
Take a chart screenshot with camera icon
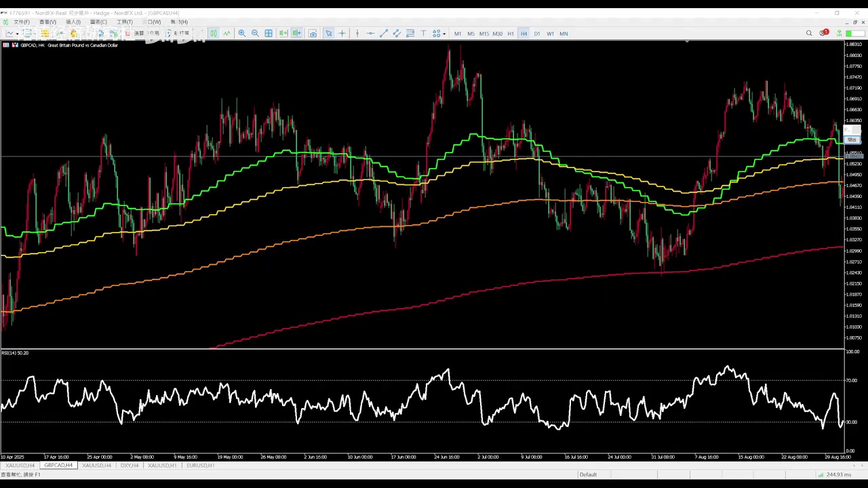point(313,33)
